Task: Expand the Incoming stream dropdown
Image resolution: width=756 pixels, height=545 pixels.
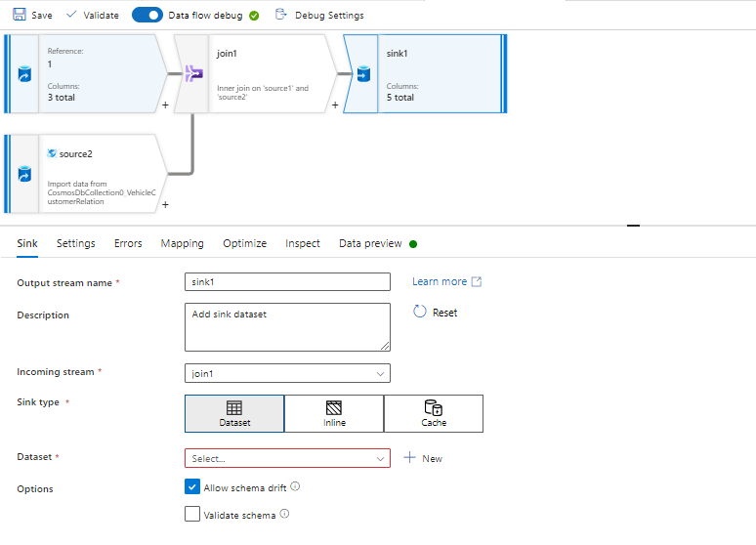Action: [x=287, y=373]
